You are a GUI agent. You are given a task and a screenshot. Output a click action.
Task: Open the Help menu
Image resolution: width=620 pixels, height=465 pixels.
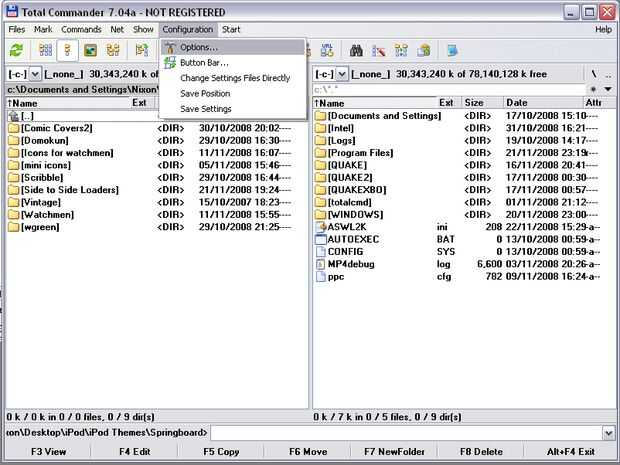click(603, 29)
